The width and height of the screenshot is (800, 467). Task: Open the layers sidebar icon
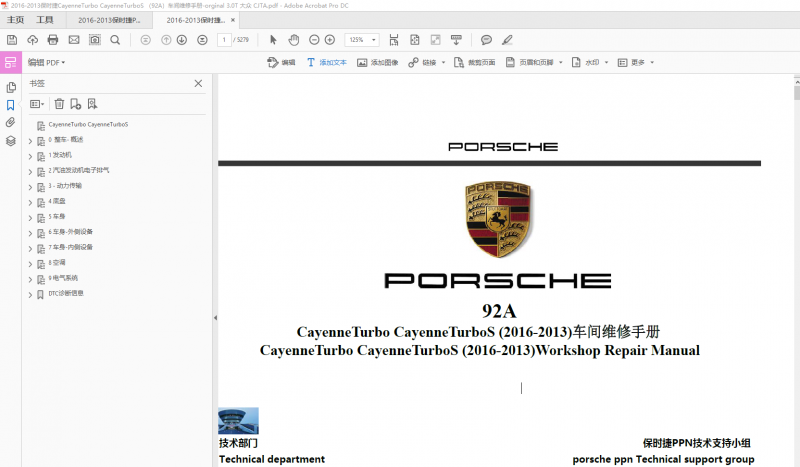[x=11, y=141]
